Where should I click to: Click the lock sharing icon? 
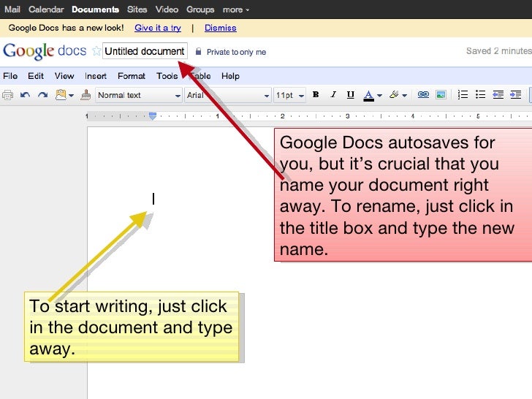199,52
